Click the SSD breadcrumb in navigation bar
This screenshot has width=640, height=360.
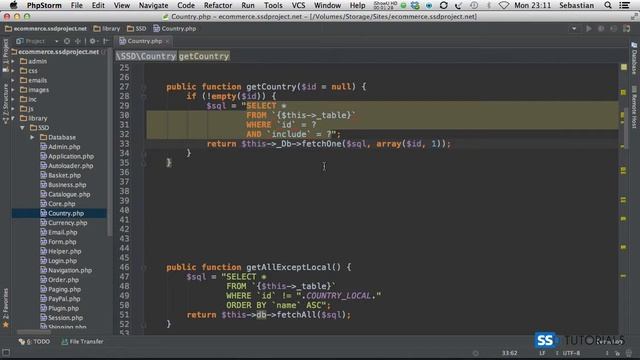137,29
